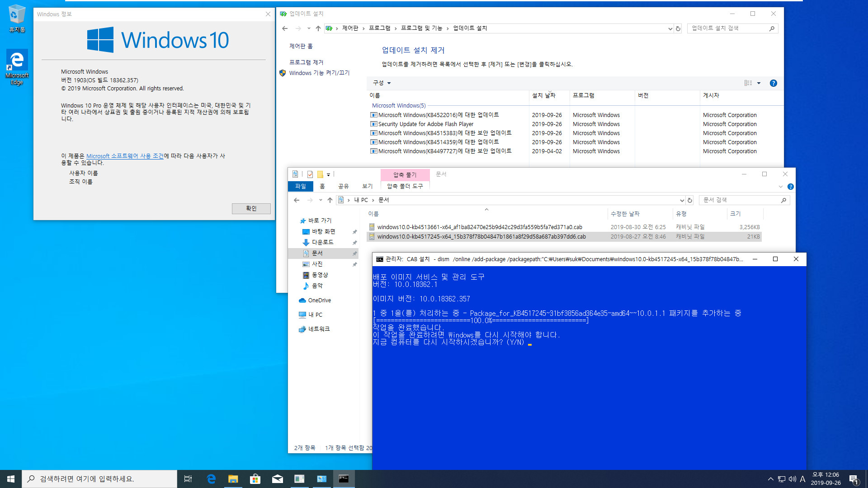Viewport: 868px width, 488px height.
Task: Open the volume icon in system tray
Action: coord(793,479)
